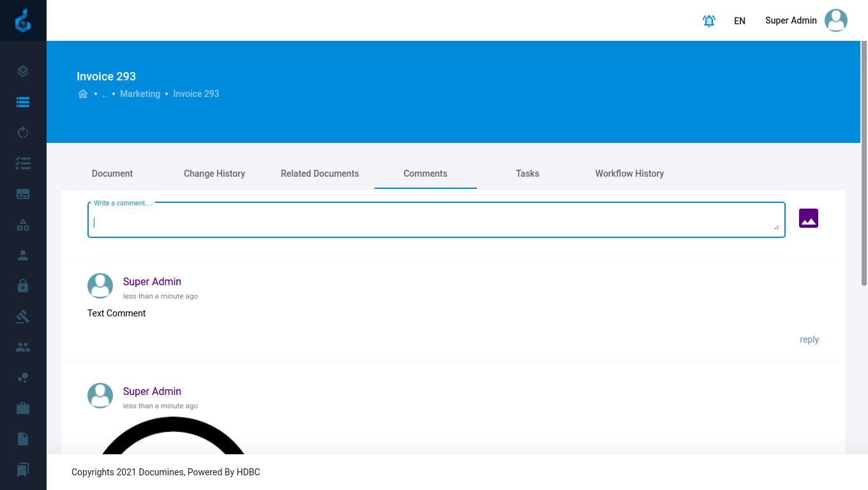This screenshot has width=868, height=490.
Task: Open the people group sidebar icon
Action: tap(23, 347)
